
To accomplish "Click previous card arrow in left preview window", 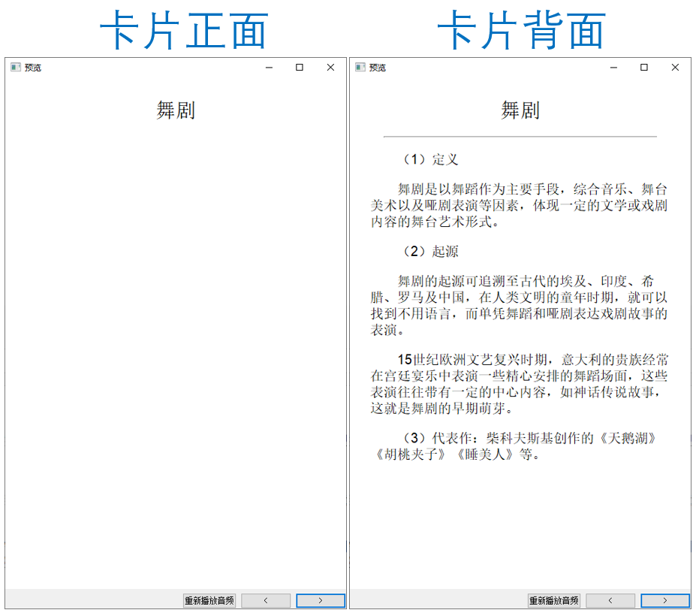I will (x=266, y=600).
